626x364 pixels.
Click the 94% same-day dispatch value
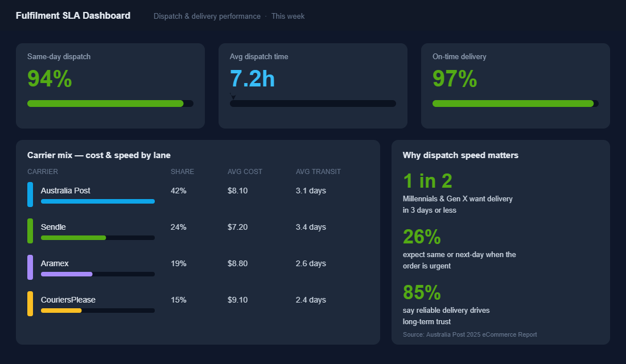[x=50, y=78]
